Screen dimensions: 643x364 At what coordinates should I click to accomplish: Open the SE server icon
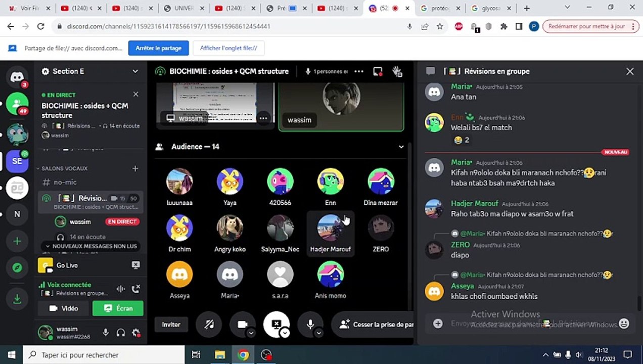[17, 161]
